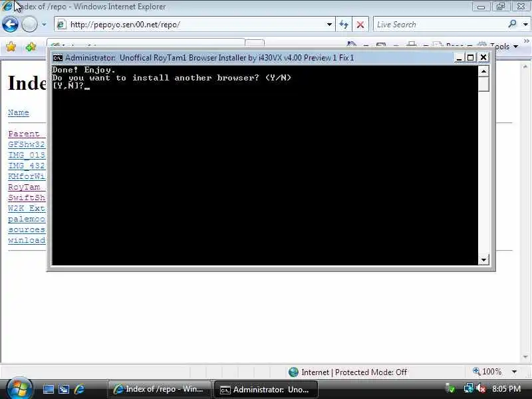Click the Internet Protected Mode Off status text
Viewport: 532px width, 399px height.
pyautogui.click(x=354, y=372)
